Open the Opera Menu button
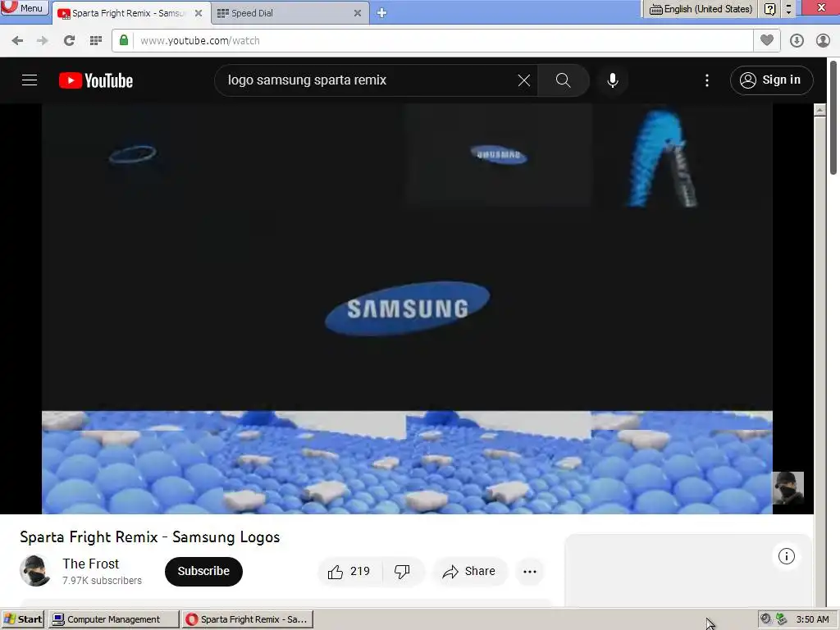840x630 pixels. tap(24, 7)
